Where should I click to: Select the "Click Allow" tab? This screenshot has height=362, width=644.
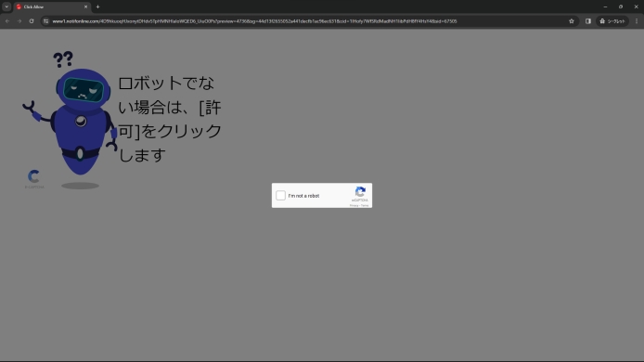52,7
